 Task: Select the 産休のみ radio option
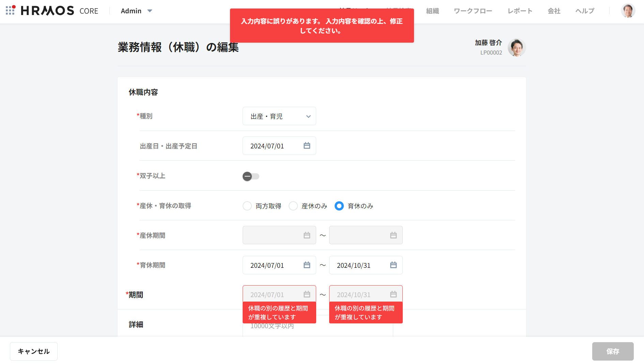(293, 206)
